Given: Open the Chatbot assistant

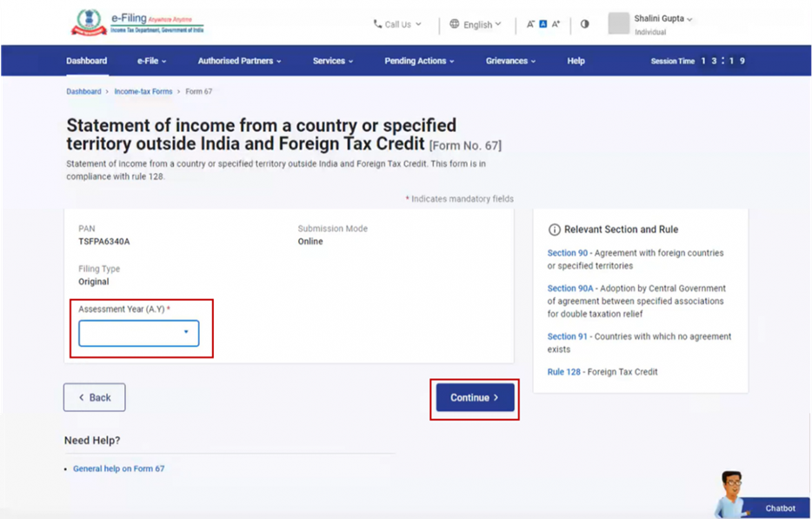Looking at the screenshot, I should tap(761, 497).
